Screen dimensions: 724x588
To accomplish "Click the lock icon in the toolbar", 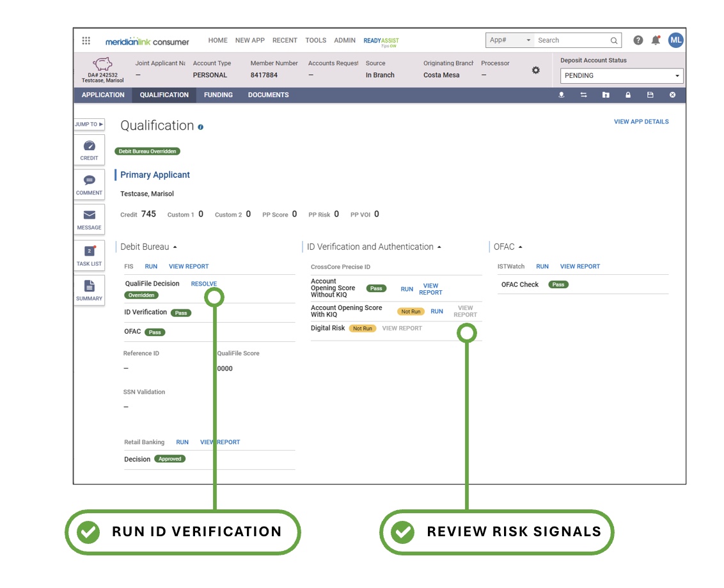I will [629, 95].
